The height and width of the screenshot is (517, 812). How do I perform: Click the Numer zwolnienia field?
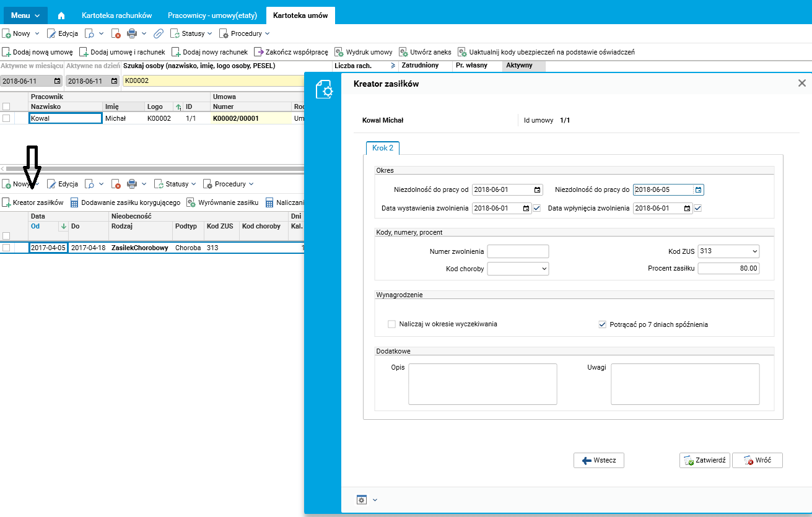coord(518,251)
